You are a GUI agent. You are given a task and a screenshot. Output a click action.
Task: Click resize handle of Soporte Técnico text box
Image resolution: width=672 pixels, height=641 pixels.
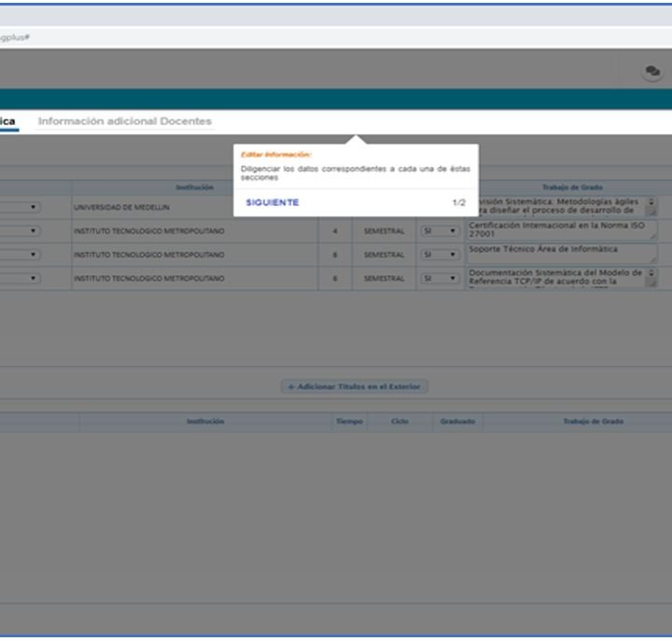(x=652, y=260)
